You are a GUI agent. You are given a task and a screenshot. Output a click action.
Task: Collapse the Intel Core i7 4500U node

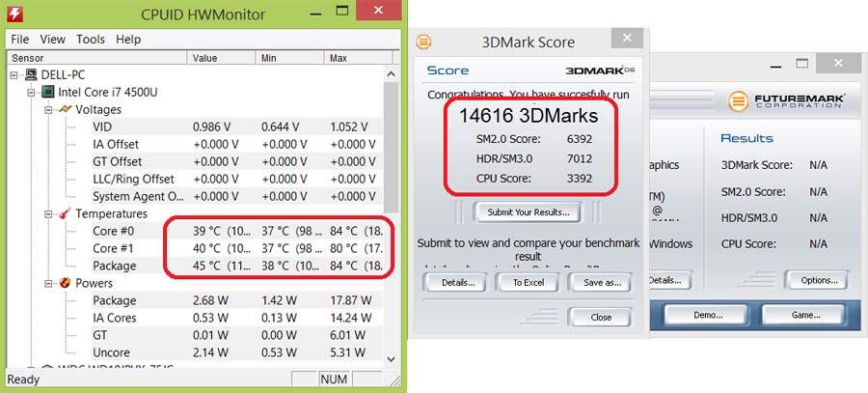(x=31, y=92)
